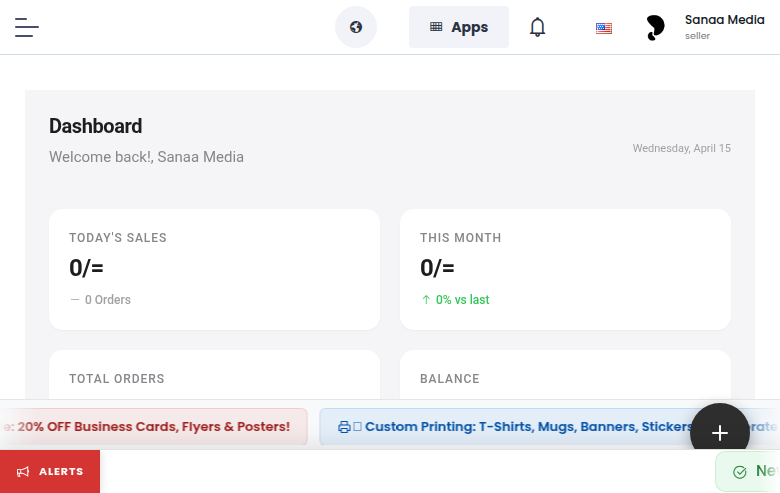This screenshot has height=493, width=780.
Task: Click the megaphone icon on ALERTS
Action: click(23, 472)
